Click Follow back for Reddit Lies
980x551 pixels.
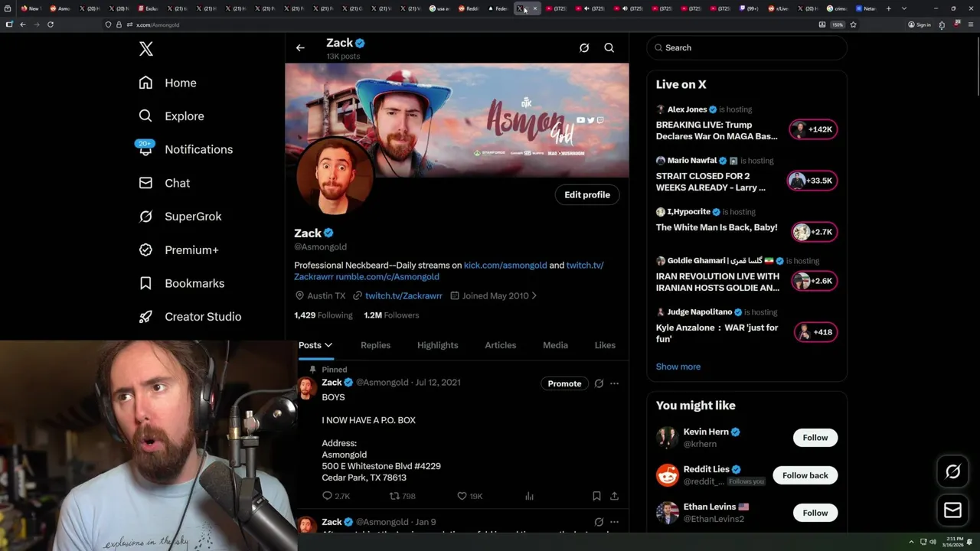(x=805, y=475)
